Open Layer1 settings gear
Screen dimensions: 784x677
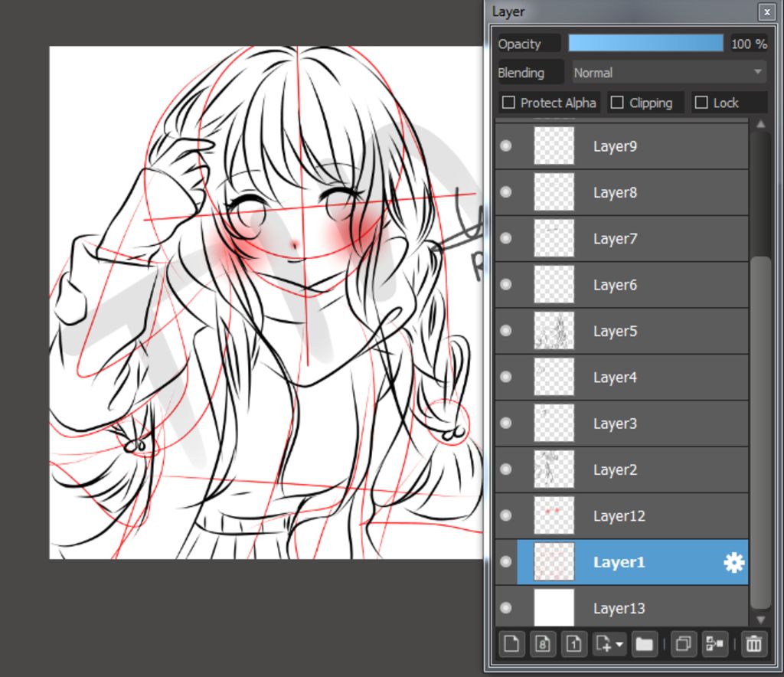(733, 562)
